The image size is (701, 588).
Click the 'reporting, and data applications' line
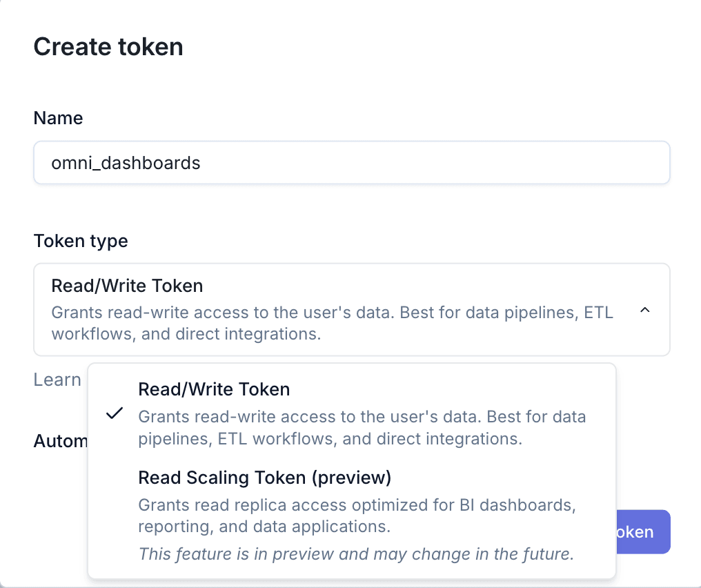[264, 527]
